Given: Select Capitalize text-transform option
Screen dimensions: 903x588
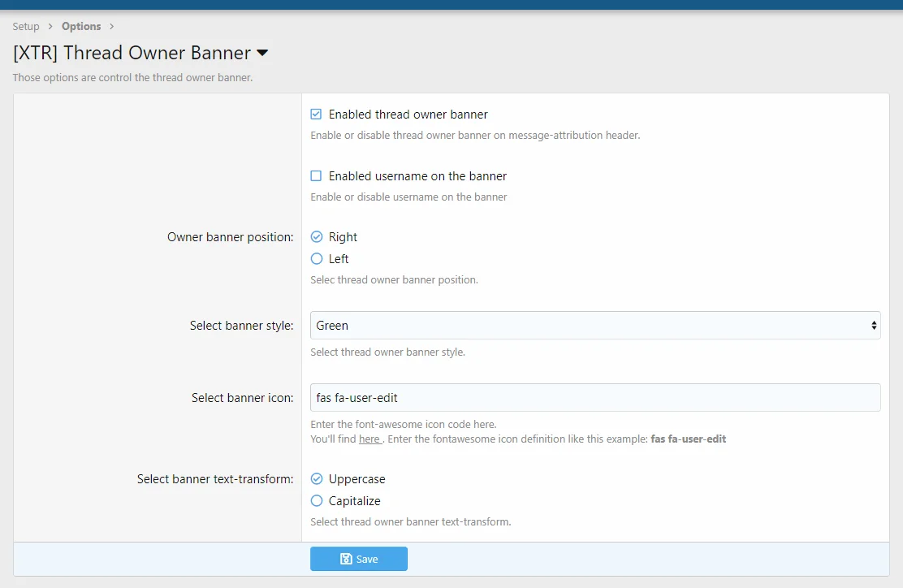Looking at the screenshot, I should click(x=317, y=501).
